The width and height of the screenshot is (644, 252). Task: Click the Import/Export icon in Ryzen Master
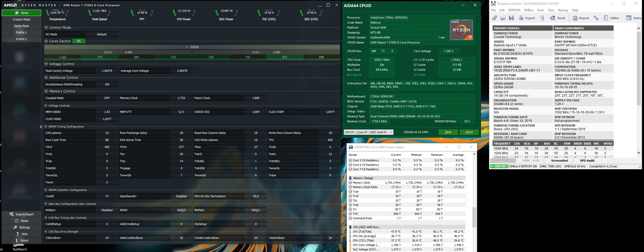click(12, 214)
